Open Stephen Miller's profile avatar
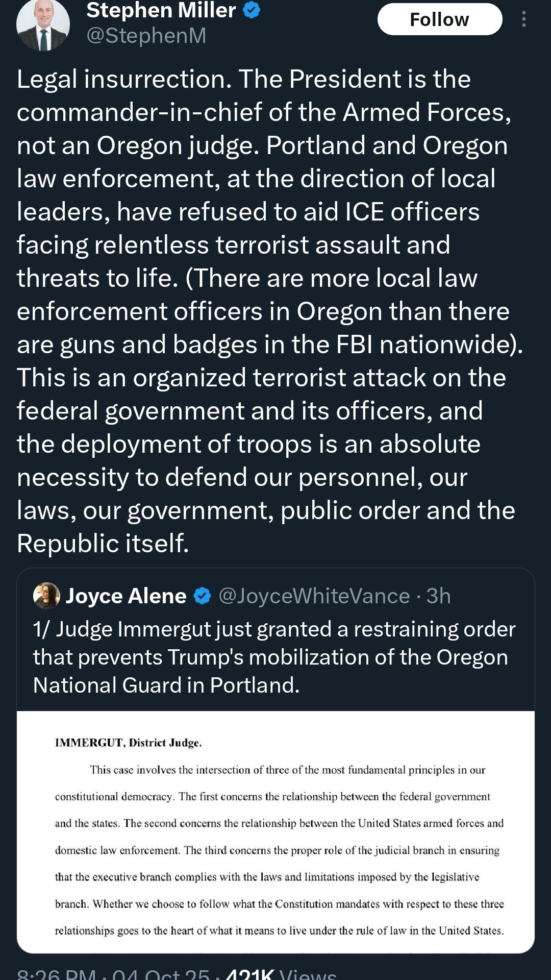 coord(43,24)
